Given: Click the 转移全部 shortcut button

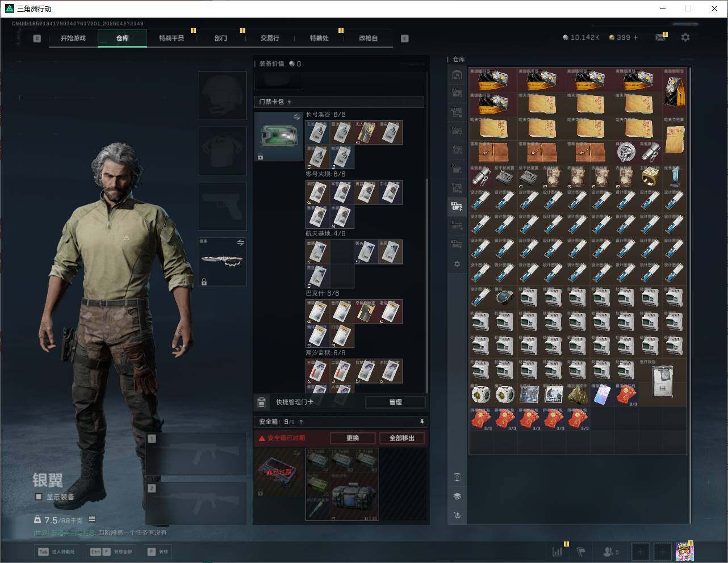Looking at the screenshot, I should [111, 552].
